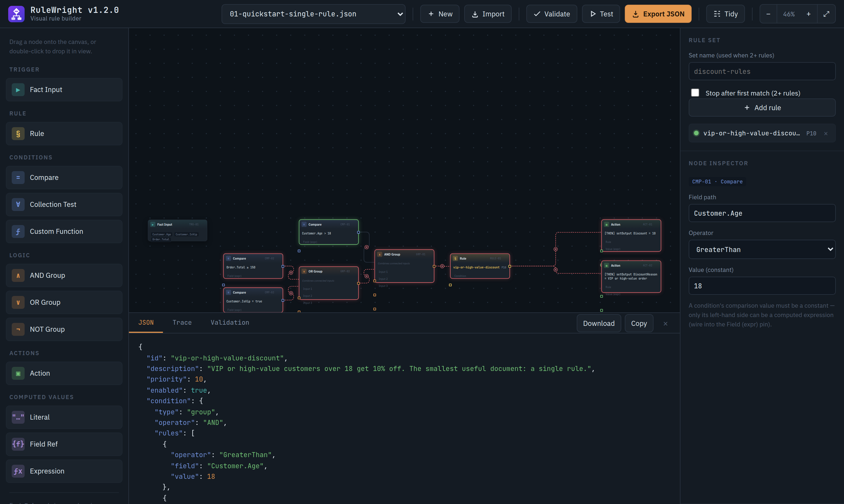Click delete marker on Rule-to-Action ACT-01 wire
Viewport: 844px width, 504px height.
coord(556,249)
